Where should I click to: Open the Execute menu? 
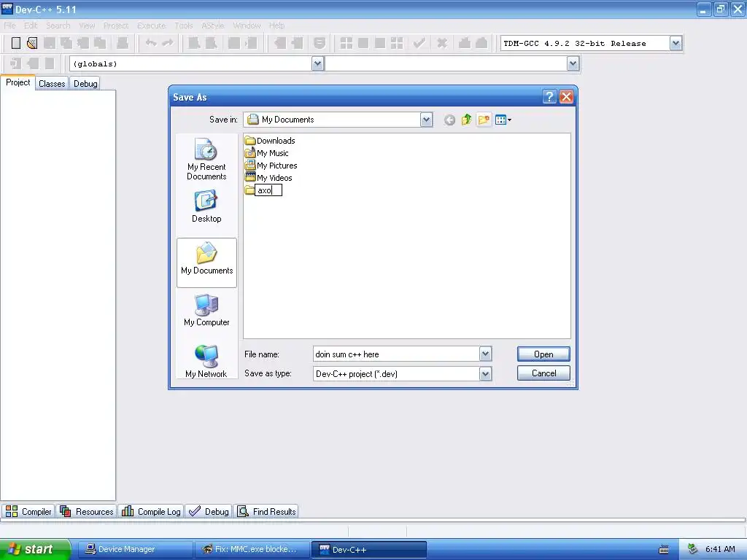152,26
